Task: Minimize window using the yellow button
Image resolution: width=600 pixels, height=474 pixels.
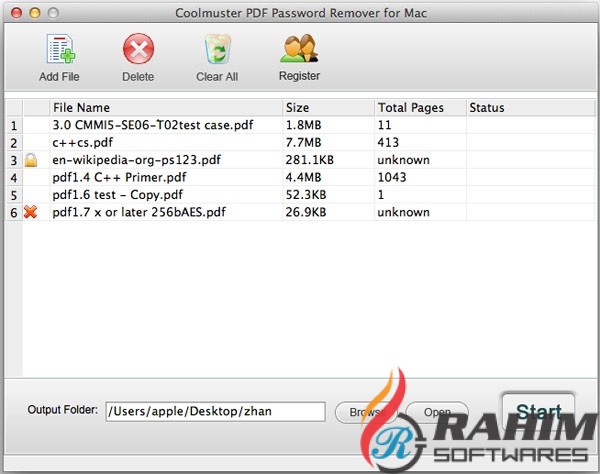Action: click(x=35, y=13)
